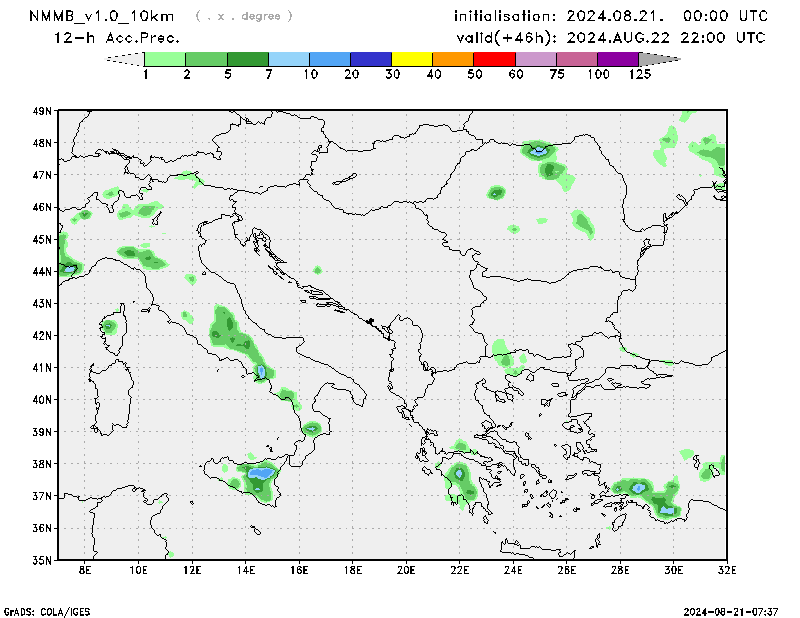This screenshot has width=800, height=618.
Task: Select the red 50–60 legend swatch
Action: tap(494, 59)
